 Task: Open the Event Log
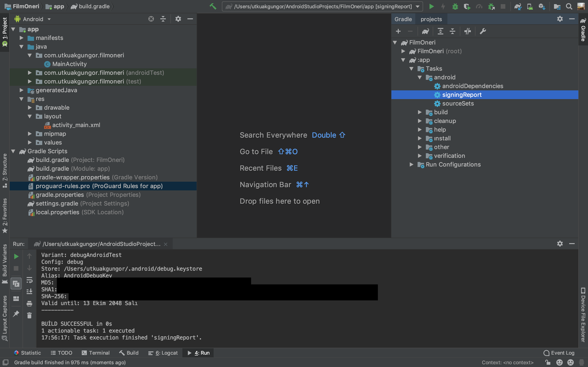[x=559, y=353]
